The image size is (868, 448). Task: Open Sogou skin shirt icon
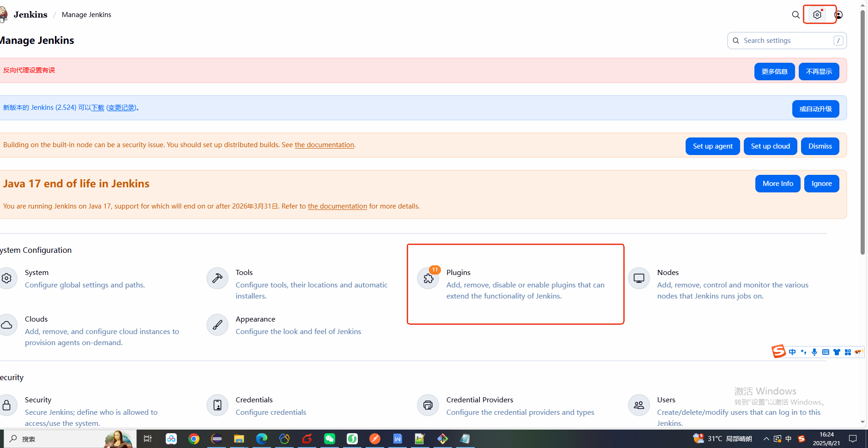837,352
